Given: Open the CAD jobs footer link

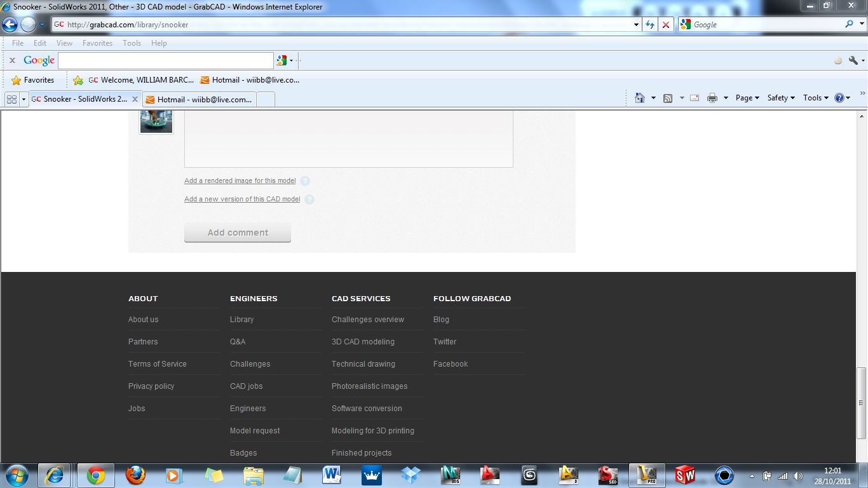Looking at the screenshot, I should tap(247, 386).
